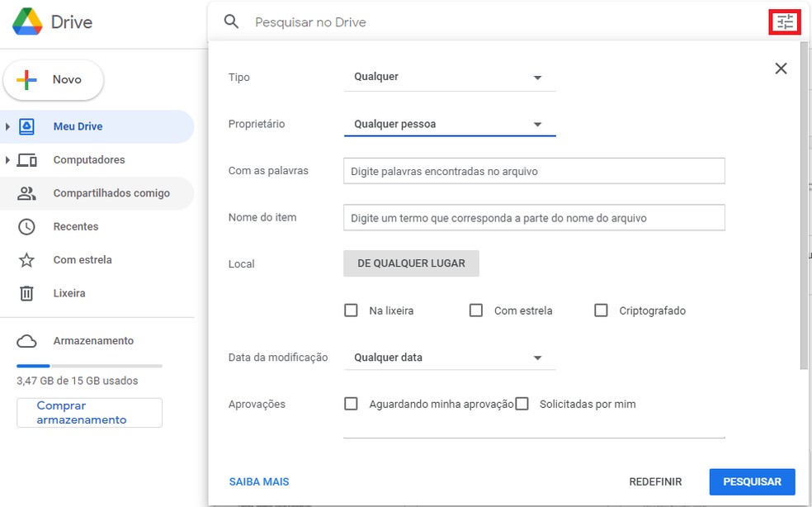
Task: Open the search options filter icon
Action: point(785,21)
